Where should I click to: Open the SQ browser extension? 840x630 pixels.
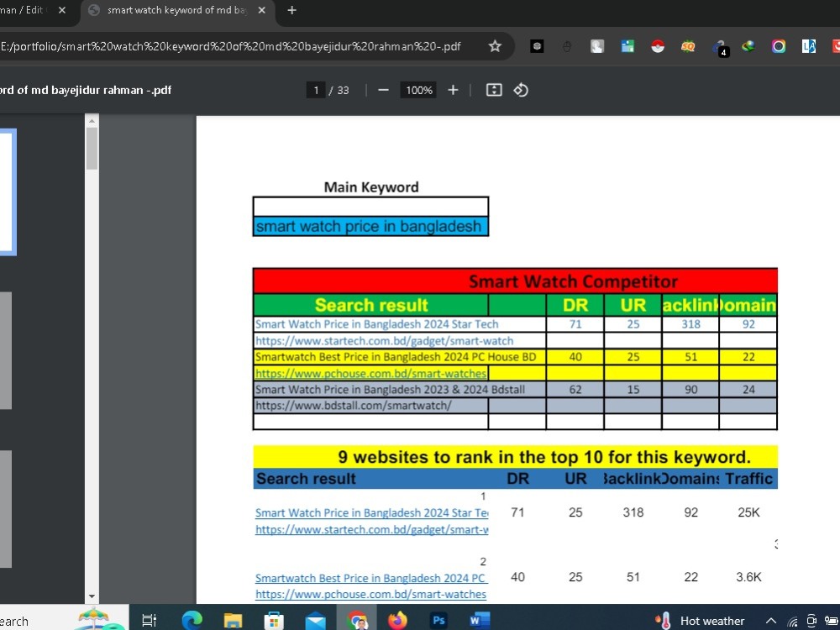(688, 46)
